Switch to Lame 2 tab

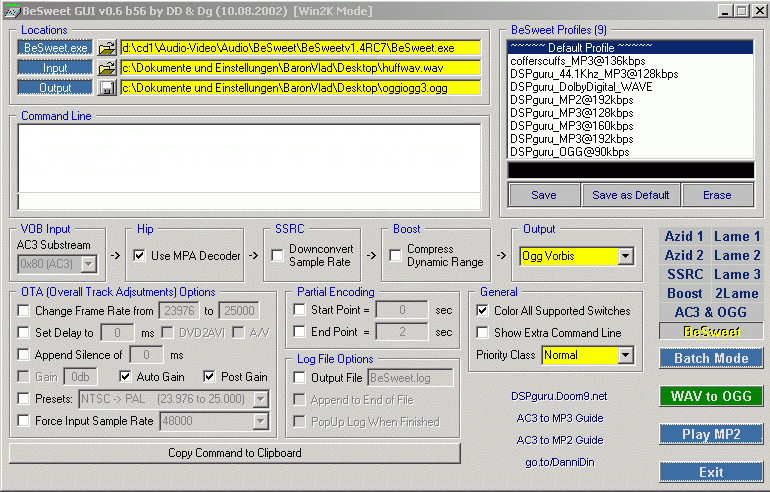[x=737, y=255]
